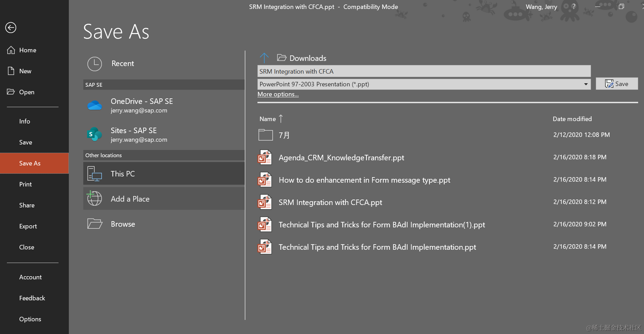The height and width of the screenshot is (334, 644).
Task: Click the Name sort arrow
Action: pos(281,119)
